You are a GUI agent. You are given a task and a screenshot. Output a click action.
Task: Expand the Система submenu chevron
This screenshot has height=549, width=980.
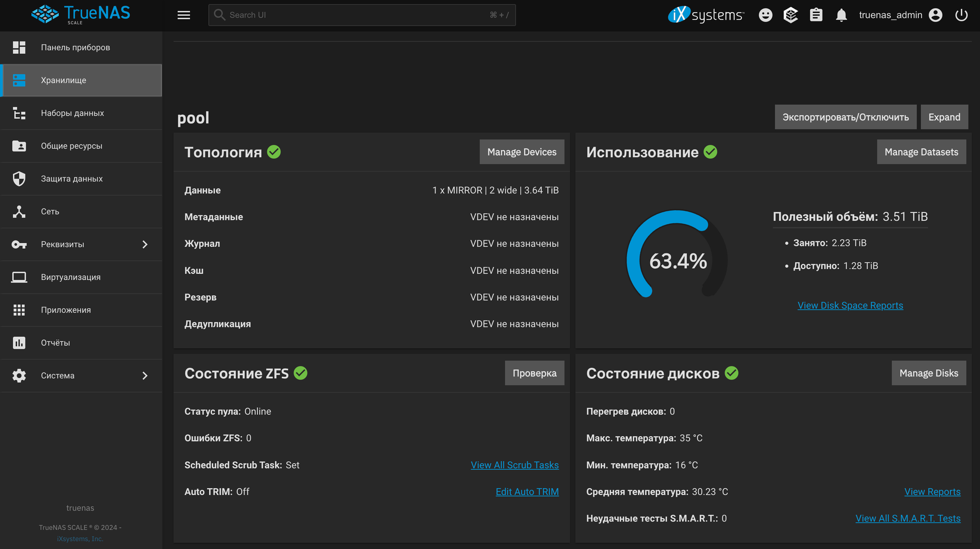(x=145, y=376)
